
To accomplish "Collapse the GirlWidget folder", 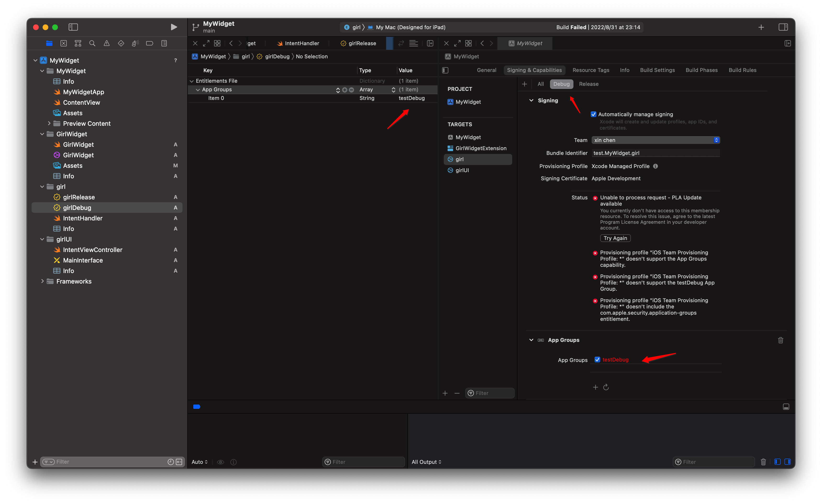I will coord(42,134).
